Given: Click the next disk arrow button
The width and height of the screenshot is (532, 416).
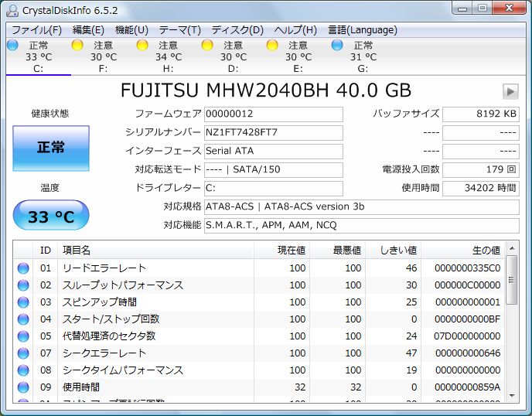Looking at the screenshot, I should coord(510,91).
